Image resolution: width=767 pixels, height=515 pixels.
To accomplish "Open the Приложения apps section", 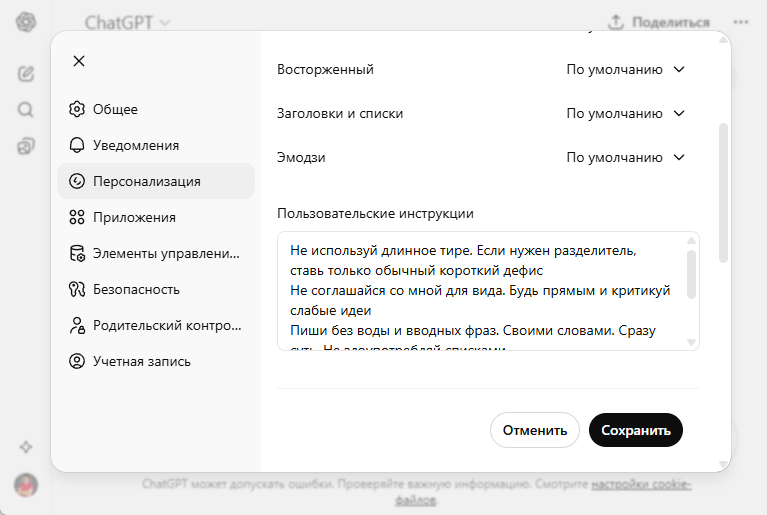I will pos(134,217).
